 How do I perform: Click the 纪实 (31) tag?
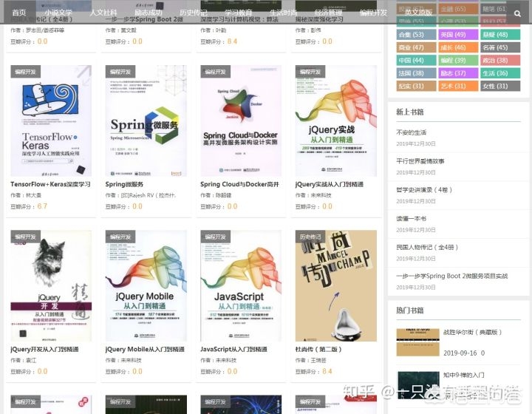[x=416, y=86]
